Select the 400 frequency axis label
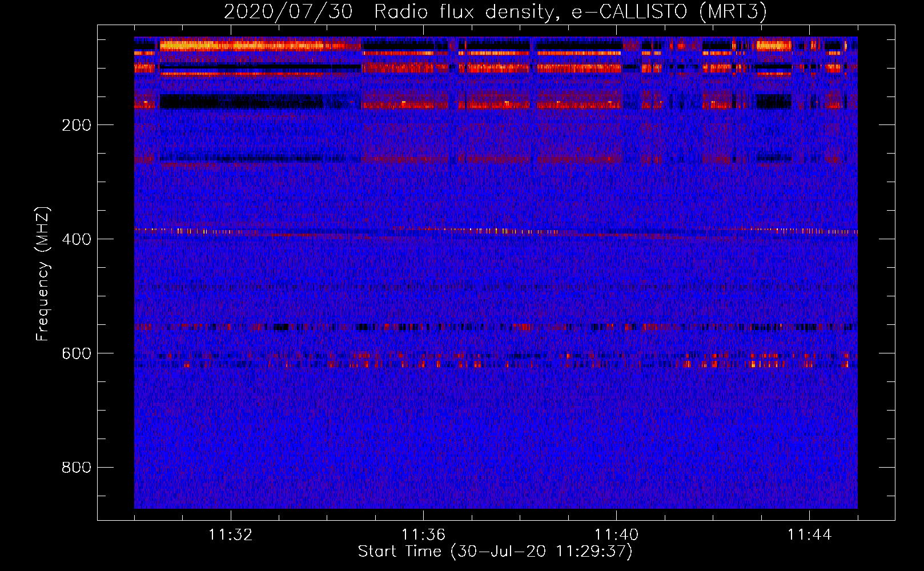This screenshot has width=924, height=571. [77, 239]
